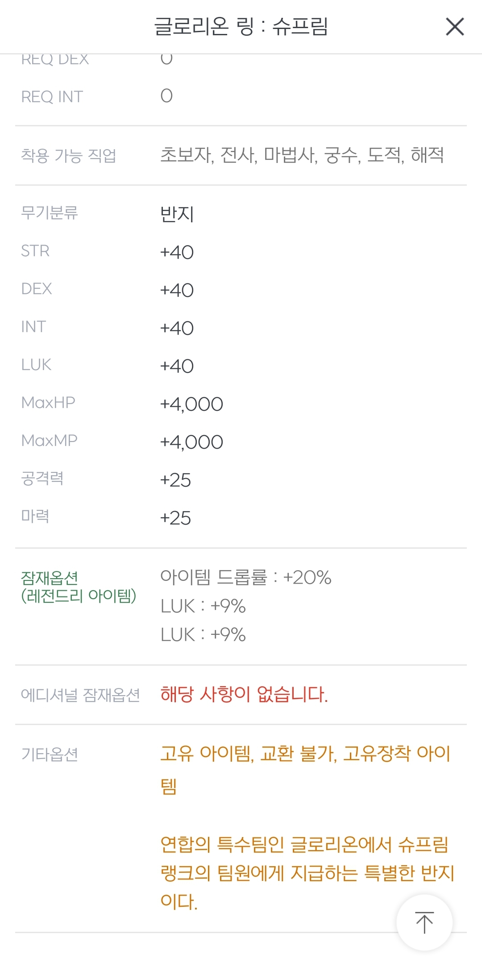Tap the STR +40 stat value

[177, 252]
